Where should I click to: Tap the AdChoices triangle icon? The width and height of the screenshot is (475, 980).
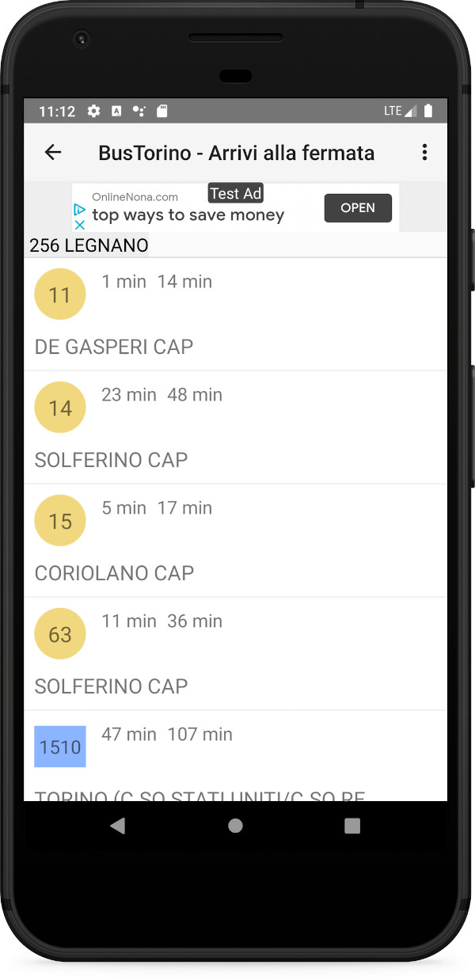point(79,209)
